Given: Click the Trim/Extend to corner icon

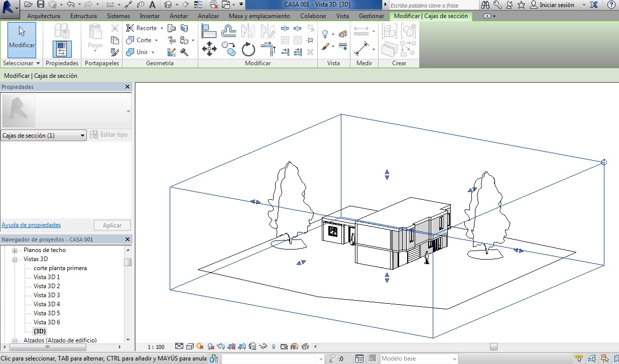Looking at the screenshot, I should 268,49.
